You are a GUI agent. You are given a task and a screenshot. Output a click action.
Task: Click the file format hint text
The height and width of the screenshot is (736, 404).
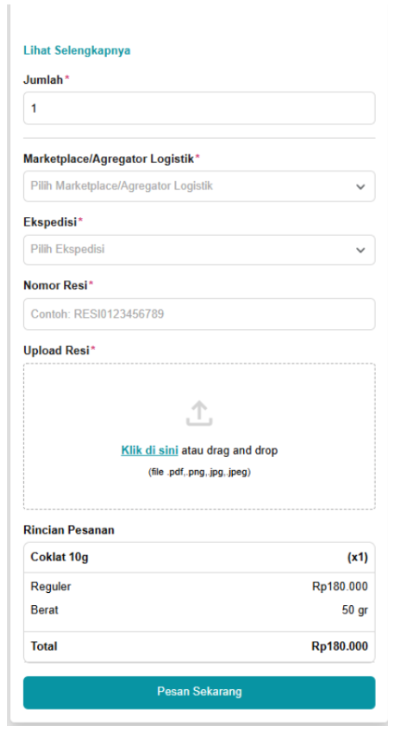pyautogui.click(x=199, y=472)
